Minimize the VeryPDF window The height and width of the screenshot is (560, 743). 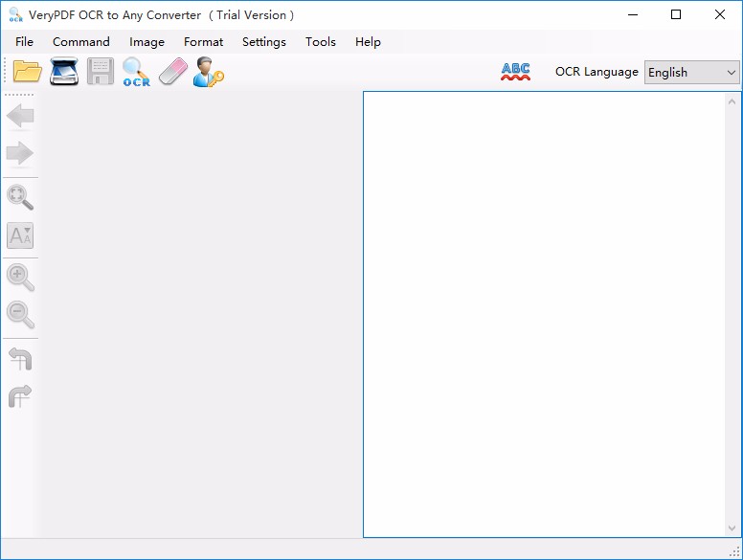pos(633,14)
